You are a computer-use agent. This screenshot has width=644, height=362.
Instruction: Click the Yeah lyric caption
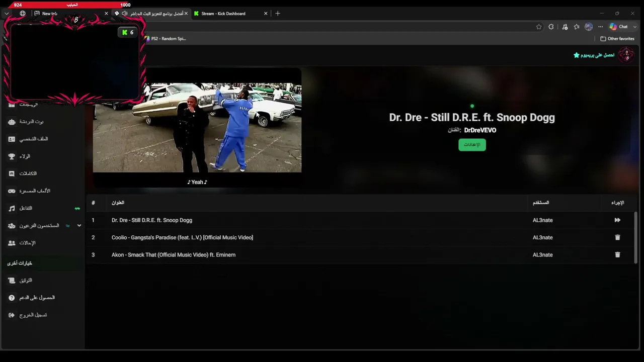pos(197,182)
